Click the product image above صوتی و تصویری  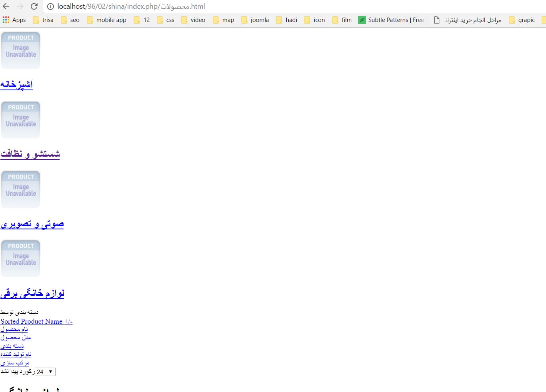pos(21,189)
